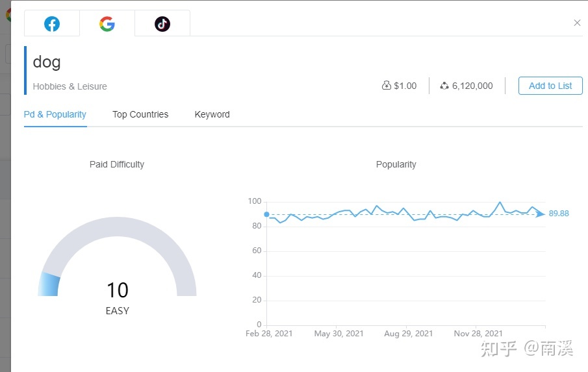Click the Paid Difficulty gauge blue segment

(49, 285)
